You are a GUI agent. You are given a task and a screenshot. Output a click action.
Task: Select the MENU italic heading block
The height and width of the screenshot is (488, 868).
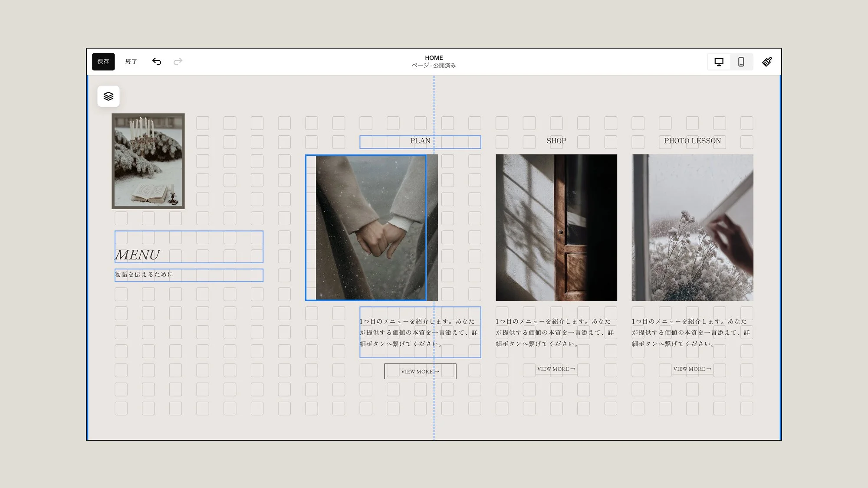click(x=188, y=247)
